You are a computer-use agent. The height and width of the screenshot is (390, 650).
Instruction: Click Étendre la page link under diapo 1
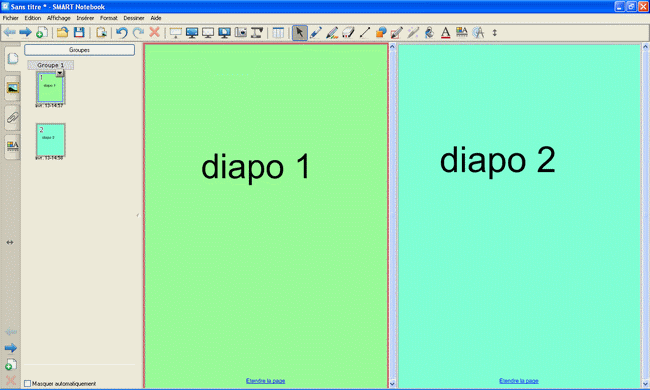coord(265,380)
